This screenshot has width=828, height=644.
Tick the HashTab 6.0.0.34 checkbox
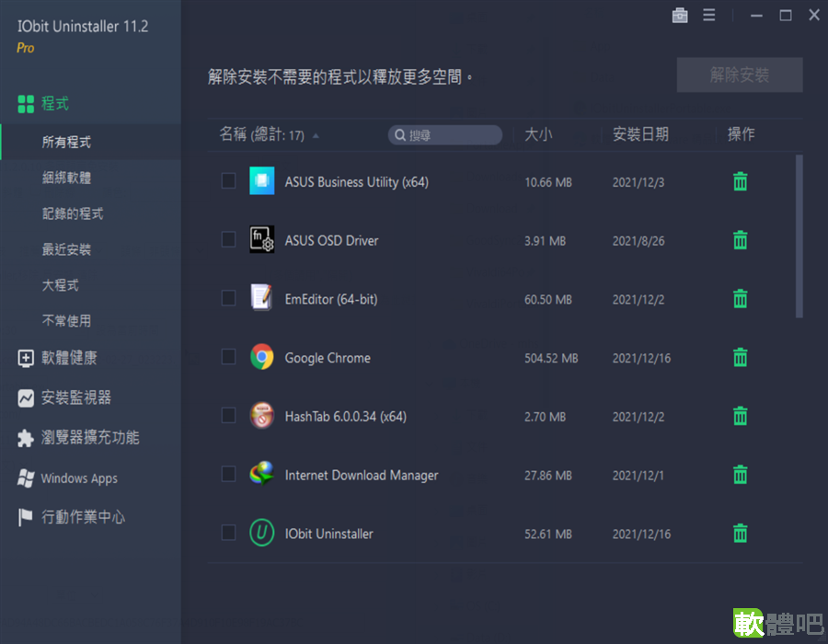[x=229, y=415]
